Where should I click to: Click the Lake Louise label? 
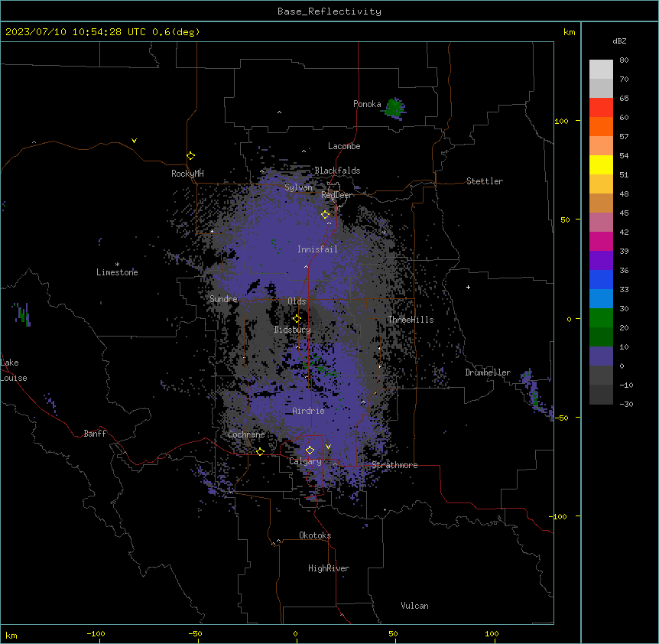pyautogui.click(x=14, y=370)
